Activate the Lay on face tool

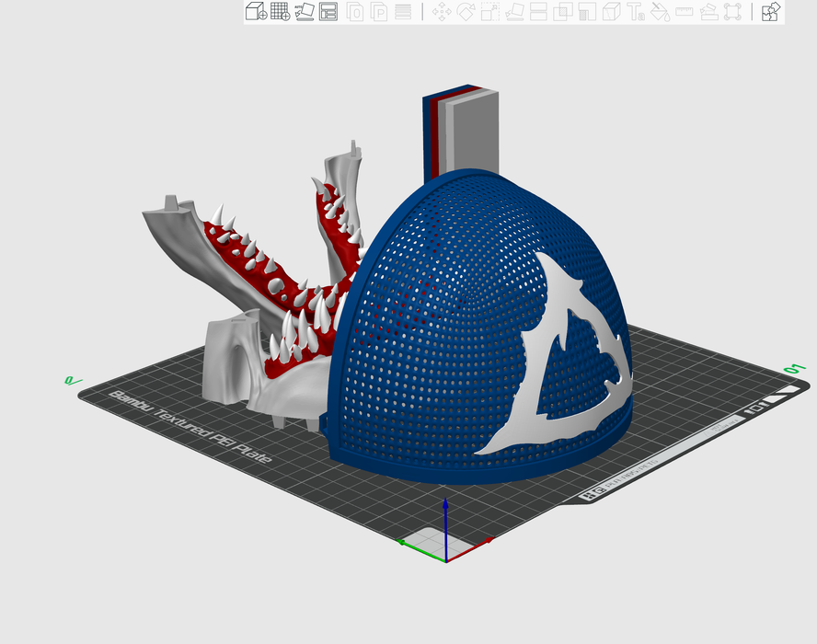point(515,12)
